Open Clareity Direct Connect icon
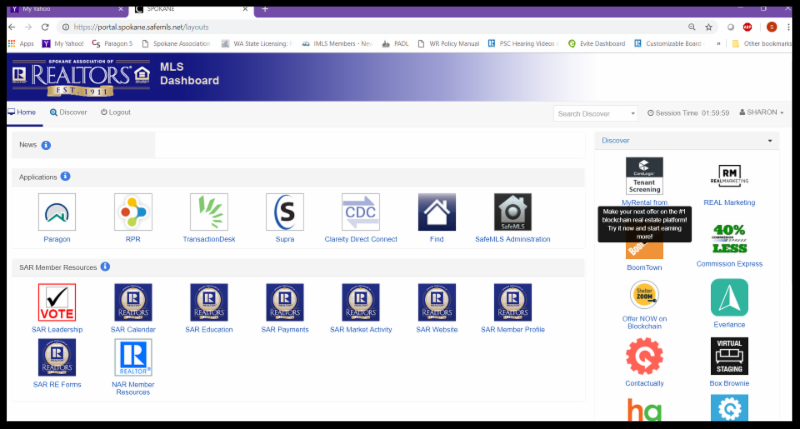The width and height of the screenshot is (800, 429). 361,212
